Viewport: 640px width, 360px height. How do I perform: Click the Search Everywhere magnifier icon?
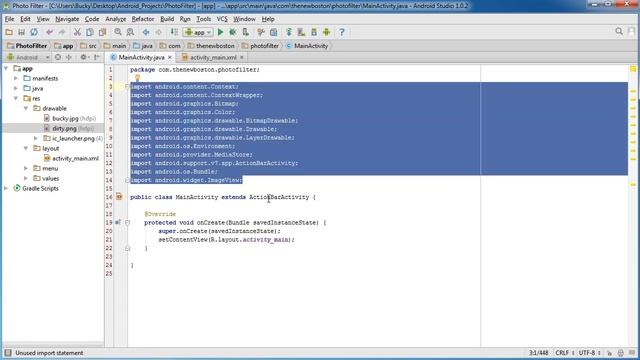tap(619, 31)
